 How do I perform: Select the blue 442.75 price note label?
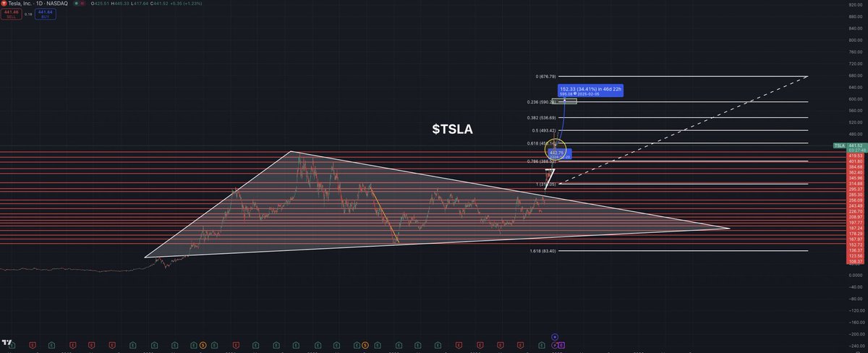[561, 153]
